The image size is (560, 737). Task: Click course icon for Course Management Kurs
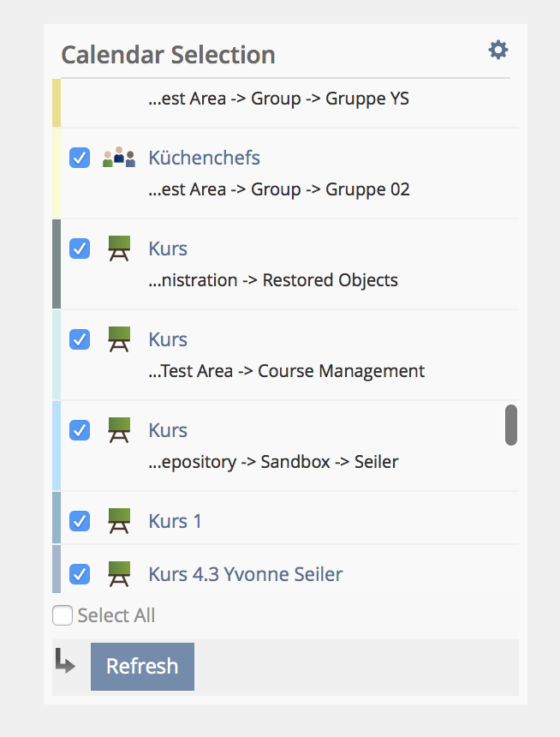[x=119, y=339]
